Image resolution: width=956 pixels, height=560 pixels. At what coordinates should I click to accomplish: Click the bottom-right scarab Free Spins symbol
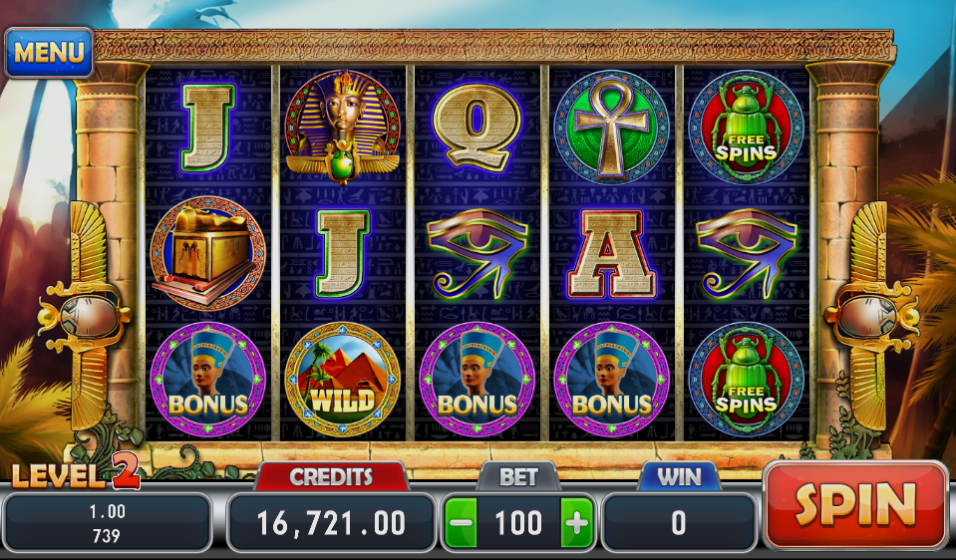tap(746, 379)
